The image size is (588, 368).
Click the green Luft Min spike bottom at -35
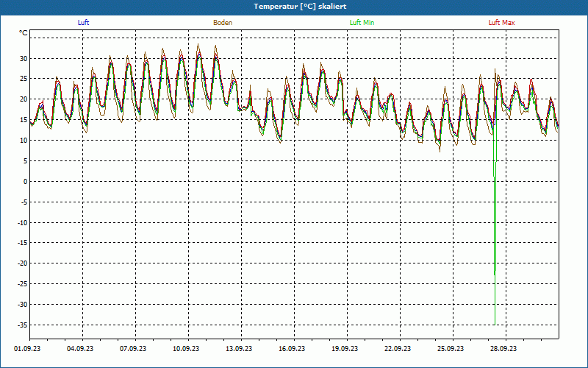coord(495,324)
